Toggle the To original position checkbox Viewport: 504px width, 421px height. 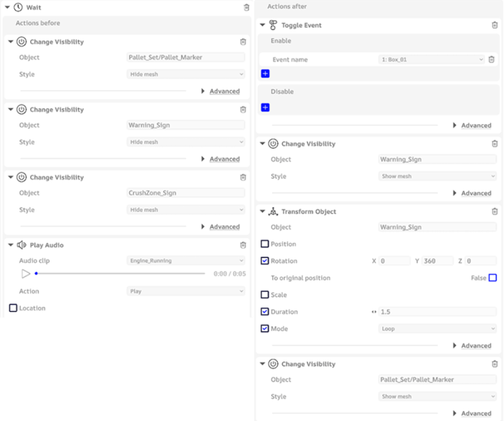coord(492,278)
